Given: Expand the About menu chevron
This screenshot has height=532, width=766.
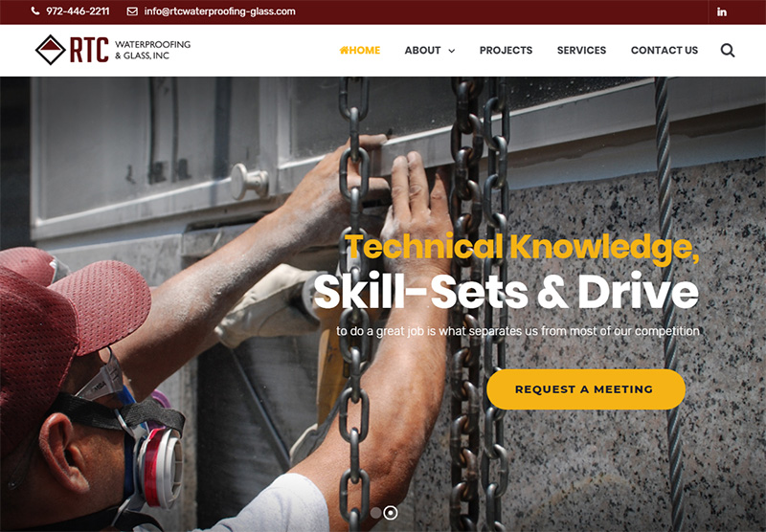Looking at the screenshot, I should [451, 51].
